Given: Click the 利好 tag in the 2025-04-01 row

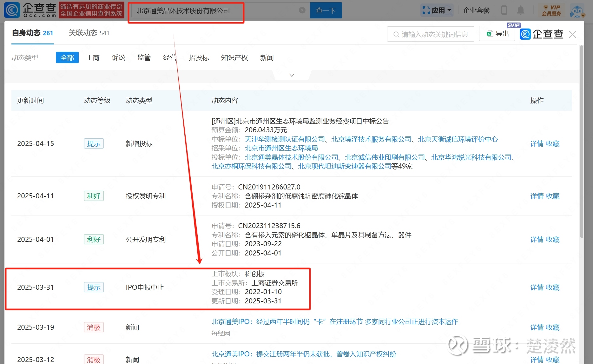Looking at the screenshot, I should point(94,240).
